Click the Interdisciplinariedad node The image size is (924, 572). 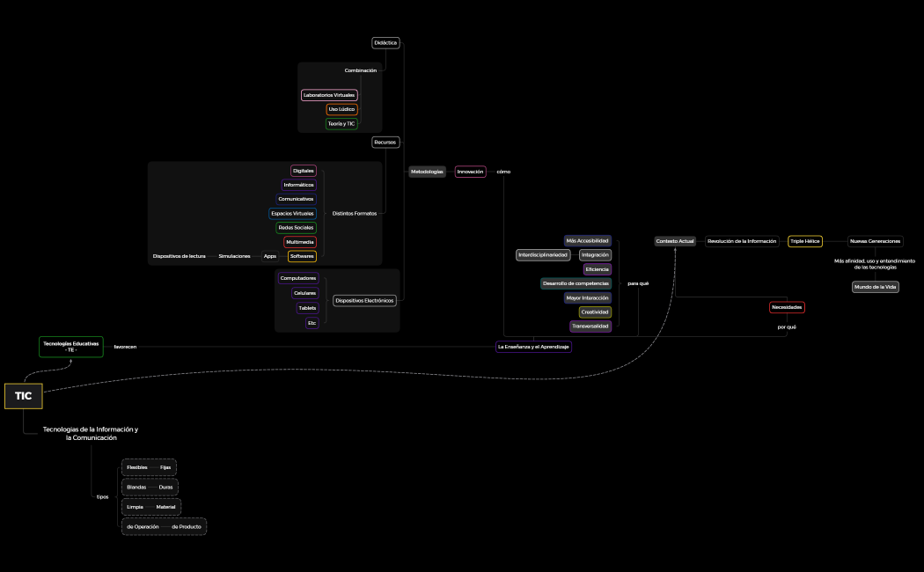[x=543, y=255]
